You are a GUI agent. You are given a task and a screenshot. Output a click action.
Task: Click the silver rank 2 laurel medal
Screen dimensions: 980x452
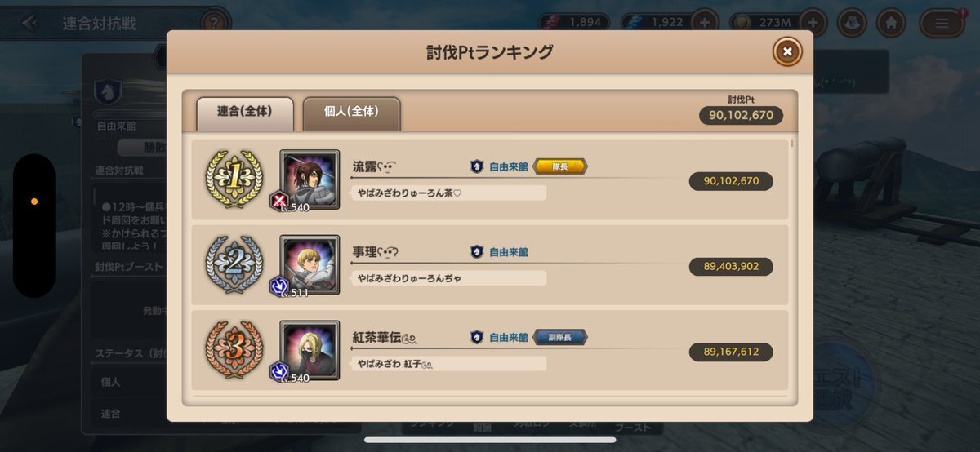(x=234, y=265)
